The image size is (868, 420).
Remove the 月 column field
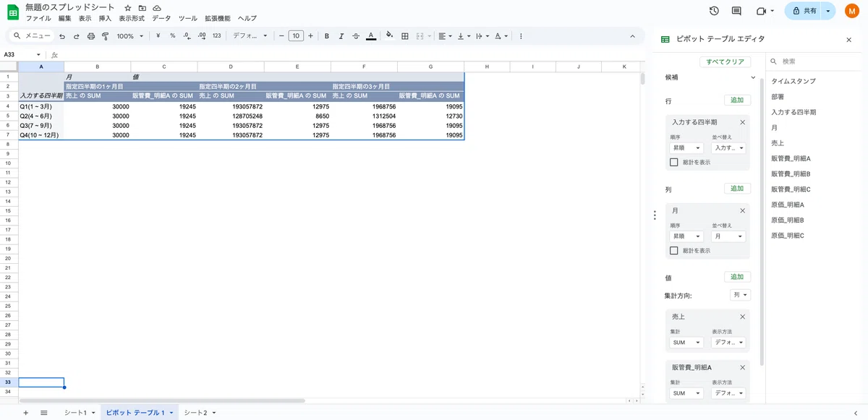tap(742, 210)
